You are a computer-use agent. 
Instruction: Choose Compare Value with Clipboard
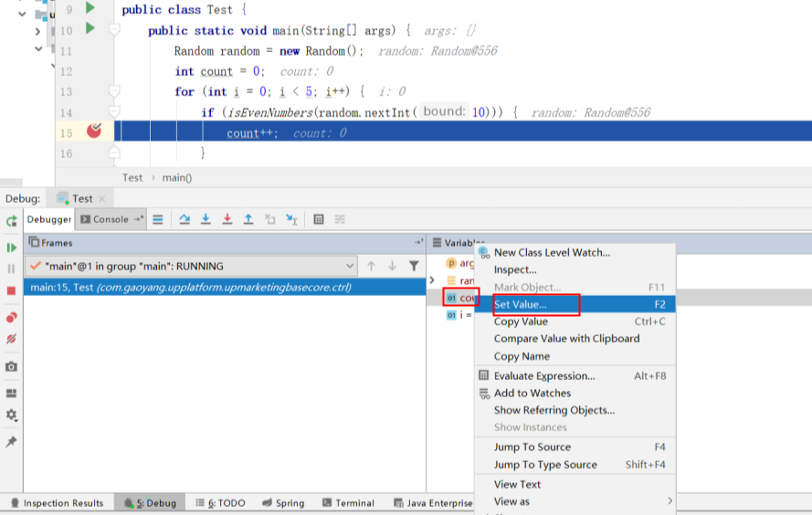pyautogui.click(x=575, y=339)
